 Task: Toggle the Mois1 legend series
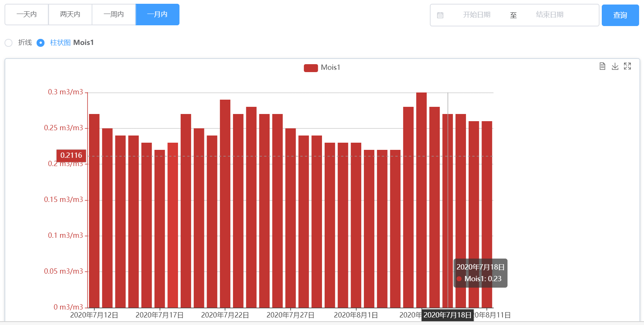tap(311, 68)
